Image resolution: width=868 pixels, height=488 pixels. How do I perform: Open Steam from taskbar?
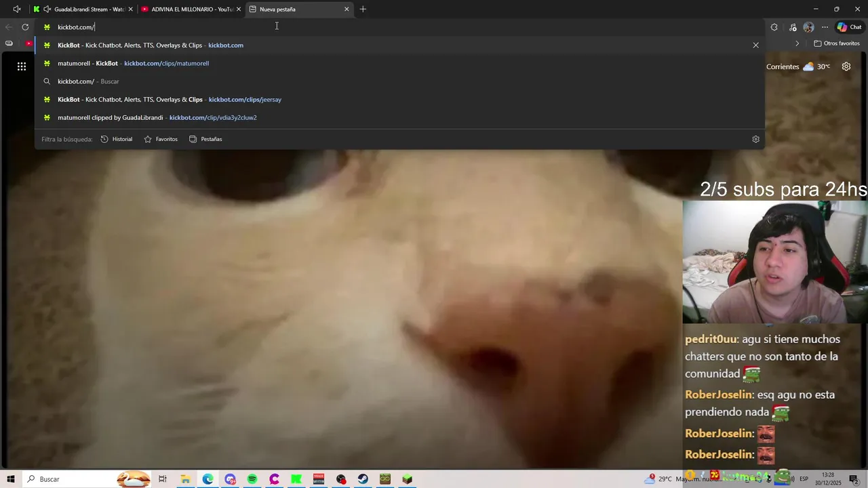pyautogui.click(x=363, y=479)
